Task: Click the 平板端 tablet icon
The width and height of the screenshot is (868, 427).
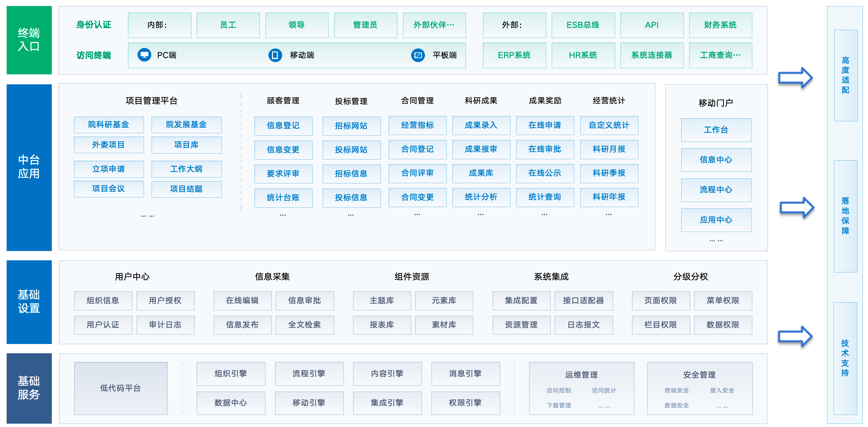Action: 418,55
